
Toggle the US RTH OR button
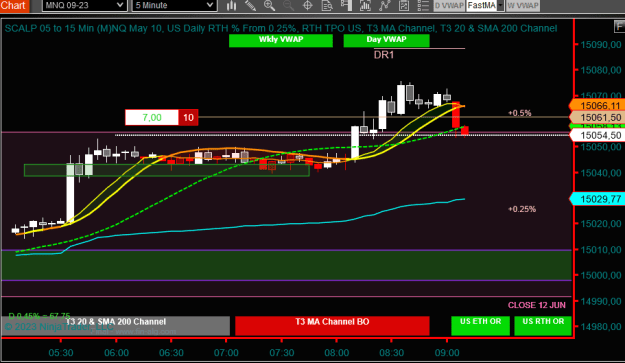point(543,326)
